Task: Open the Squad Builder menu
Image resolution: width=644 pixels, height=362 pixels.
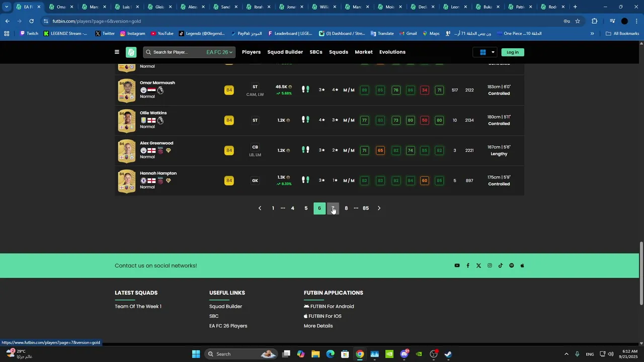Action: [x=285, y=52]
